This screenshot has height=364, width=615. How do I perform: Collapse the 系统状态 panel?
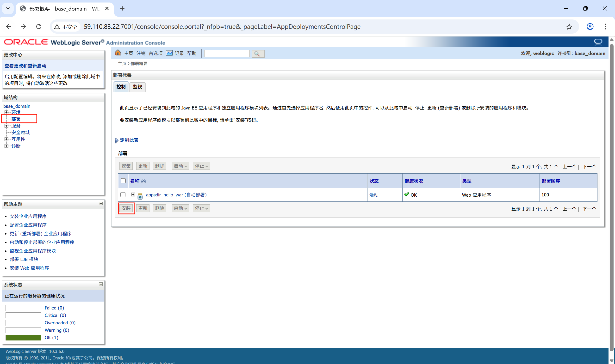(x=101, y=284)
